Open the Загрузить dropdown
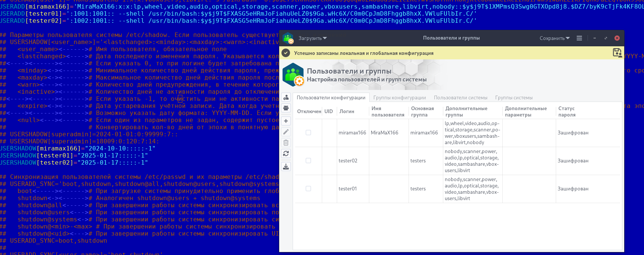 (312, 38)
